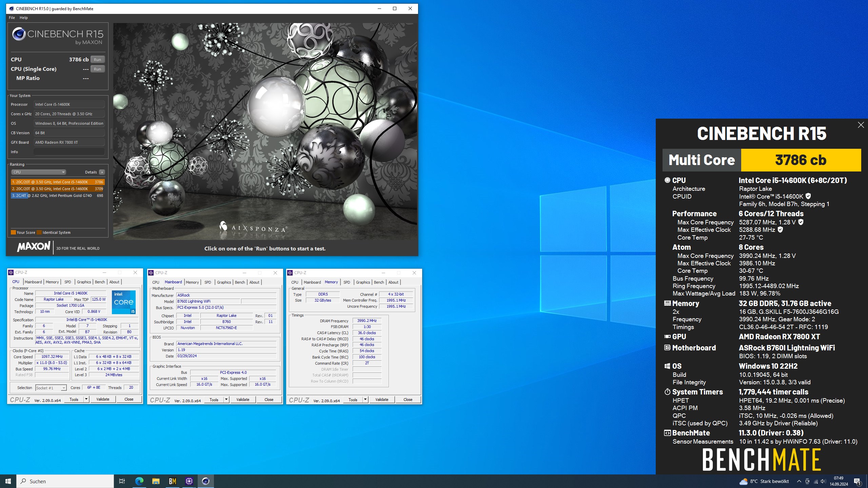868x488 pixels.
Task: Expand the ranking Details arrow
Action: 102,172
